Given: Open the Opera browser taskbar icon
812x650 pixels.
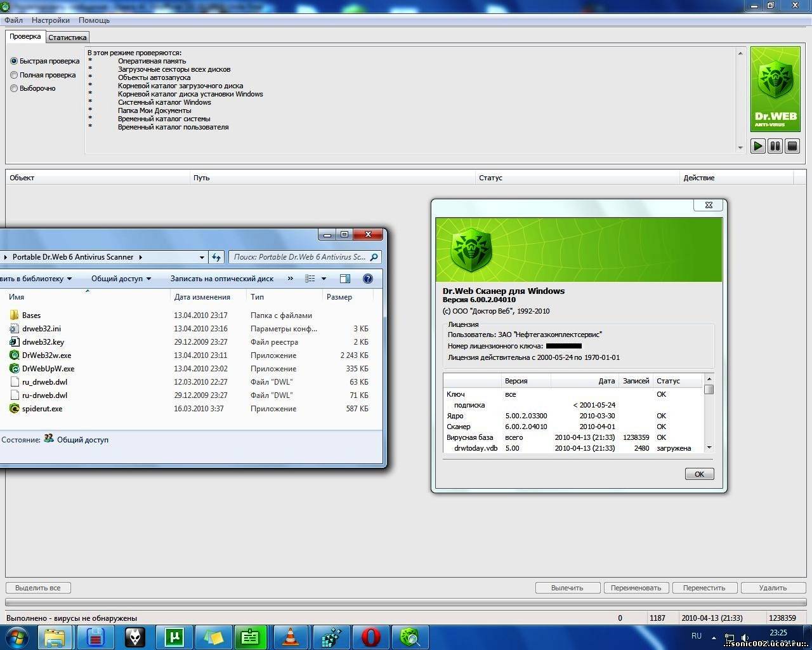Looking at the screenshot, I should (370, 637).
